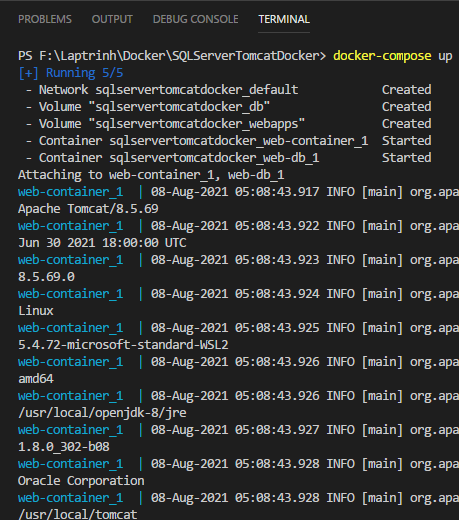
Task: Click the Oracle Corporation output line
Action: click(x=81, y=481)
